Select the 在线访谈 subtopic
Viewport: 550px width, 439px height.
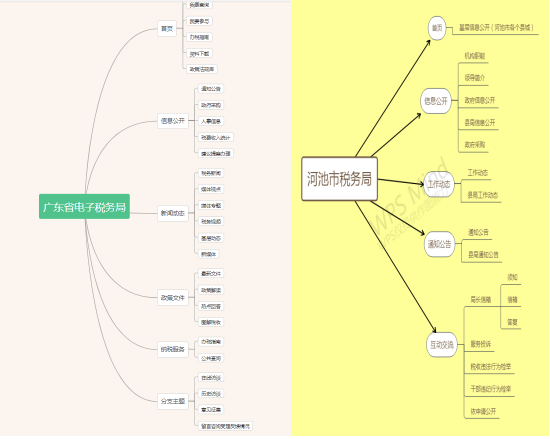211,378
